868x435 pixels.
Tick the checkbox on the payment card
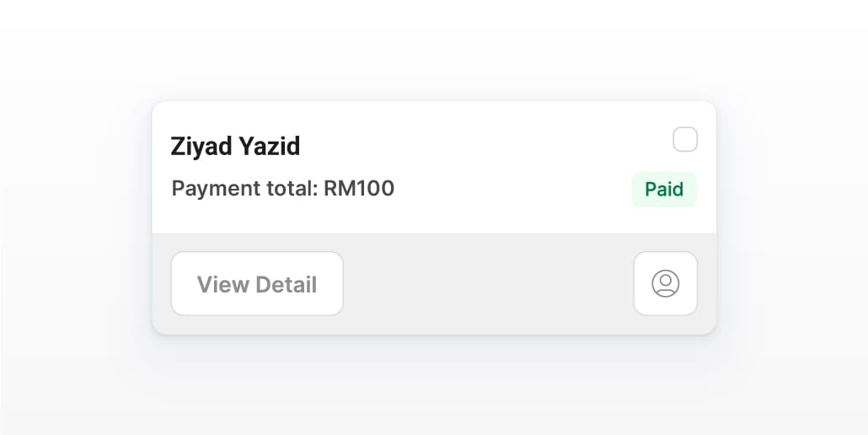pyautogui.click(x=685, y=139)
